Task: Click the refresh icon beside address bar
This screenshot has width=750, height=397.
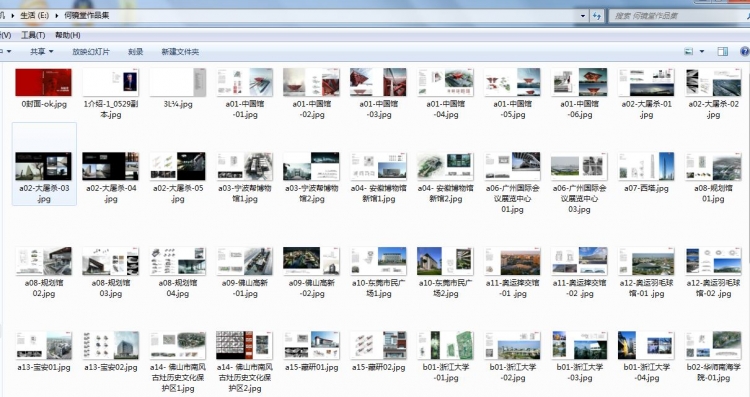Action: (596, 16)
